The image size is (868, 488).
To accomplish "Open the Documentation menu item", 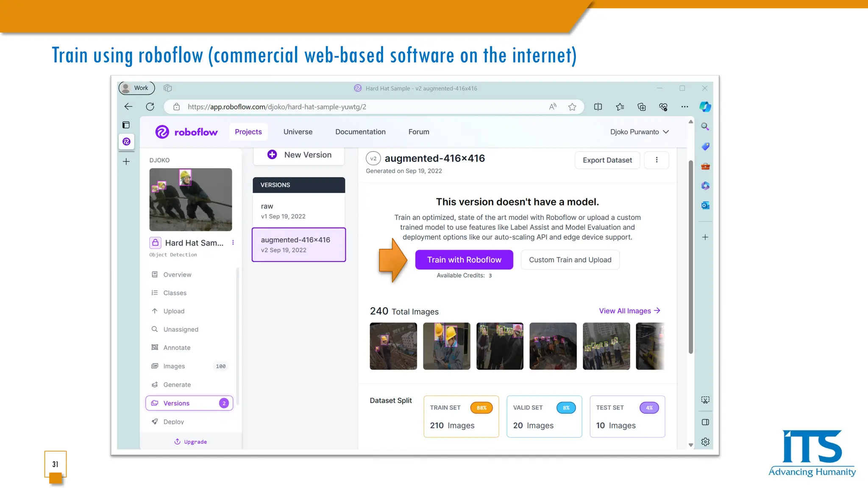I will (x=360, y=132).
